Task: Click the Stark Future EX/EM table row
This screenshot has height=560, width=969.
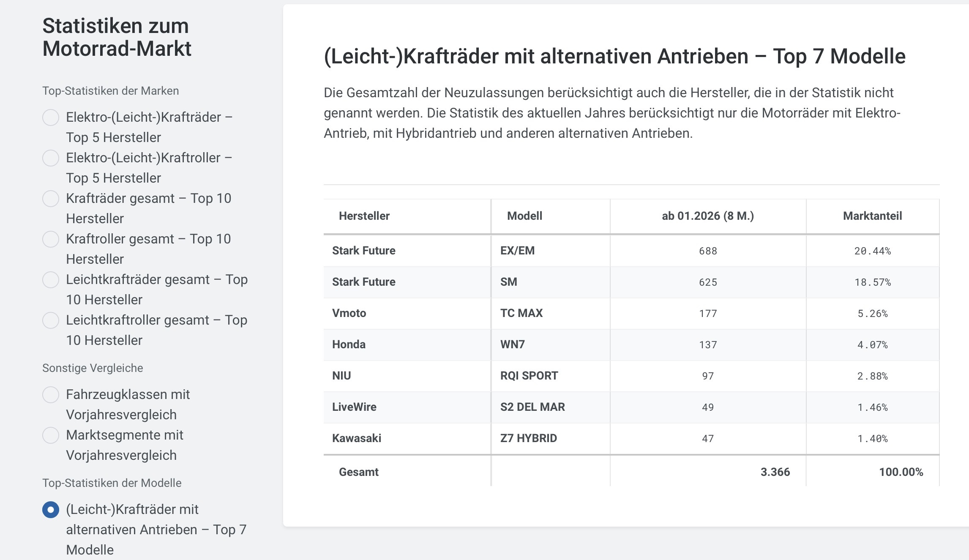Action: [631, 251]
